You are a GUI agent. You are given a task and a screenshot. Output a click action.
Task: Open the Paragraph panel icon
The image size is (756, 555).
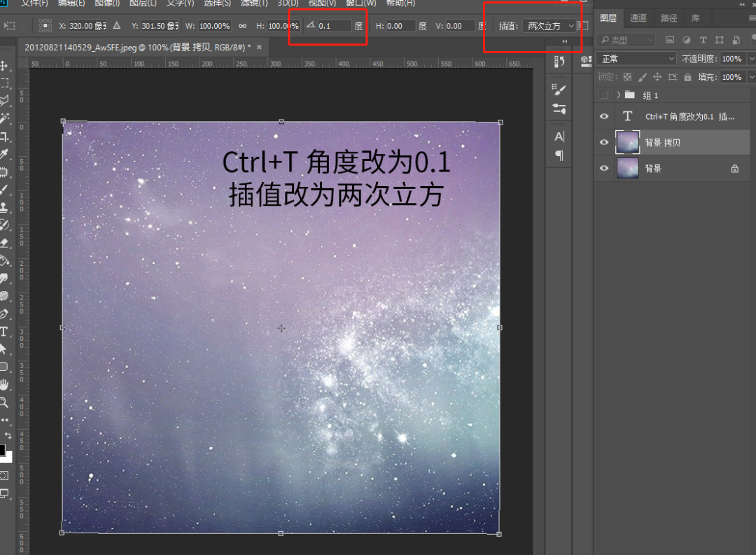[559, 155]
